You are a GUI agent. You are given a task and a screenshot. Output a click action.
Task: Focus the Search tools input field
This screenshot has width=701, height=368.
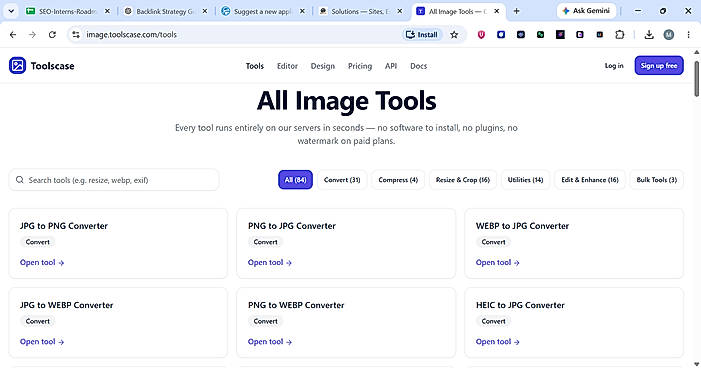pos(114,180)
